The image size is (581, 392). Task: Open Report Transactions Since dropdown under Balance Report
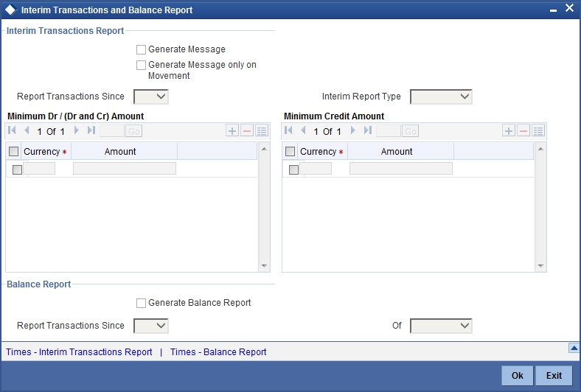point(151,326)
